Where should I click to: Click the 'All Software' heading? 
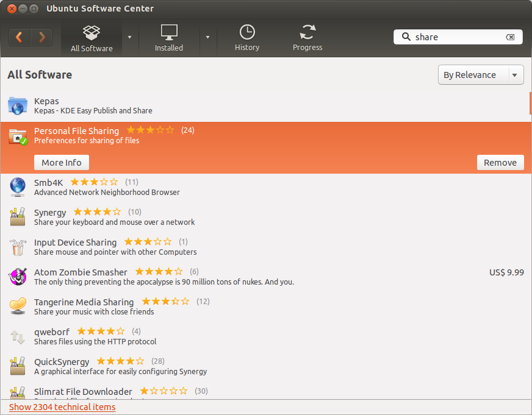[x=40, y=74]
